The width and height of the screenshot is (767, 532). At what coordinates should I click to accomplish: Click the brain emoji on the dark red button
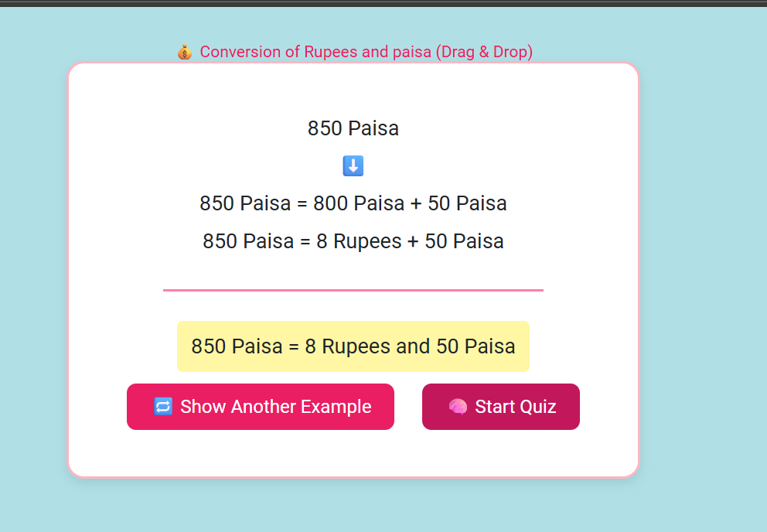[x=458, y=406]
